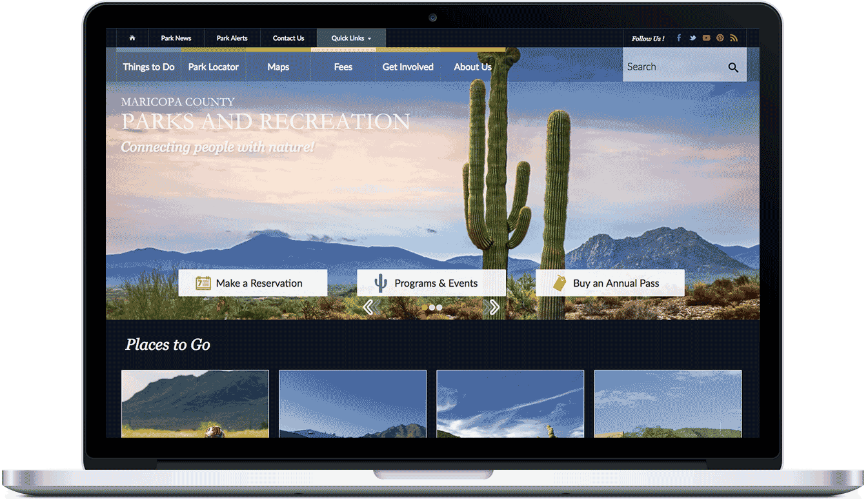The height and width of the screenshot is (499, 868).
Task: Click the Places to Go heading
Action: tap(168, 345)
